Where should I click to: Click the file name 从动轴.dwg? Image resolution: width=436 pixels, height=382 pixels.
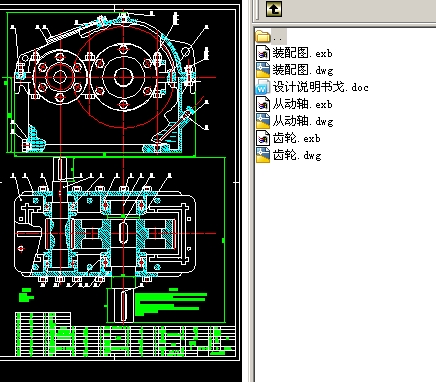[303, 121]
